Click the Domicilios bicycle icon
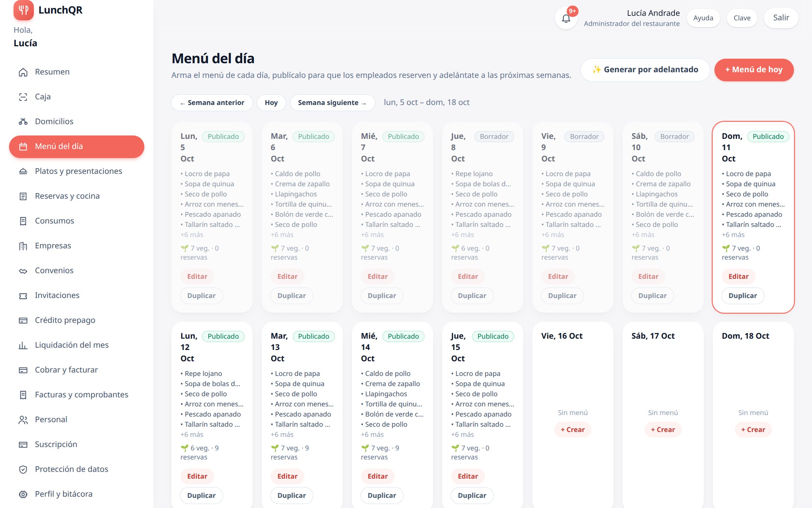Screen dimensions: 812x508 23,122
